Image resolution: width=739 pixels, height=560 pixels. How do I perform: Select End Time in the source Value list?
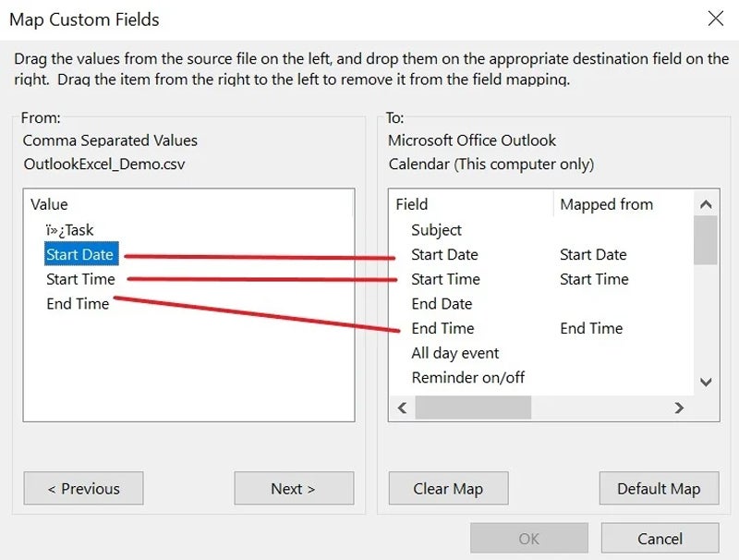coord(78,304)
